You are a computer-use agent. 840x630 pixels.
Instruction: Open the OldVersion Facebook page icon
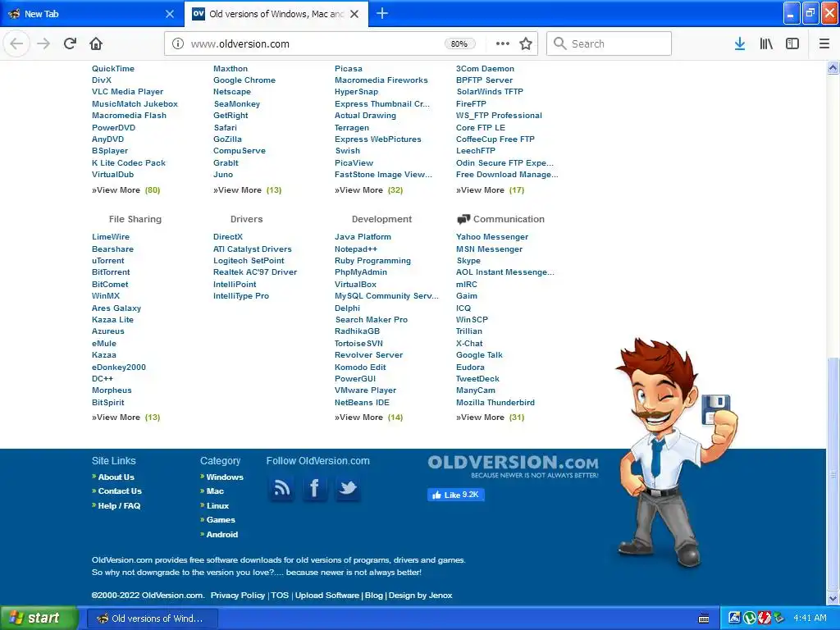point(314,488)
